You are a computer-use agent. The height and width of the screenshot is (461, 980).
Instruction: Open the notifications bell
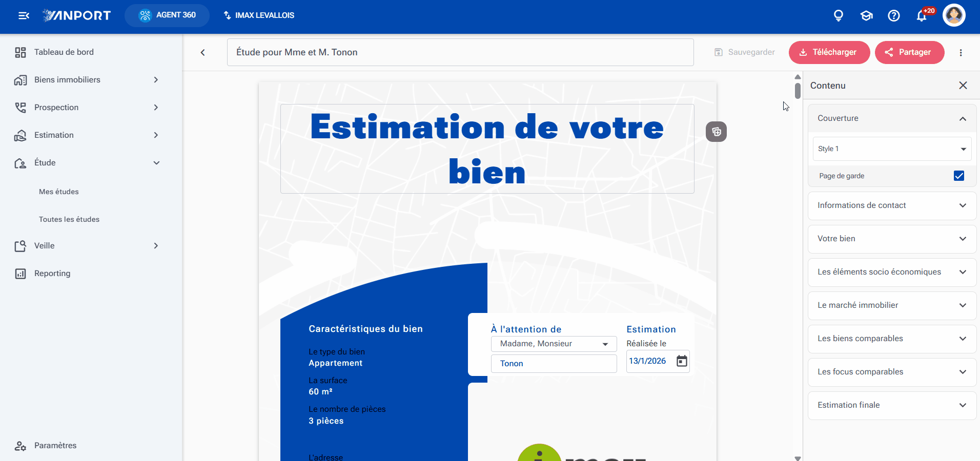pos(922,16)
